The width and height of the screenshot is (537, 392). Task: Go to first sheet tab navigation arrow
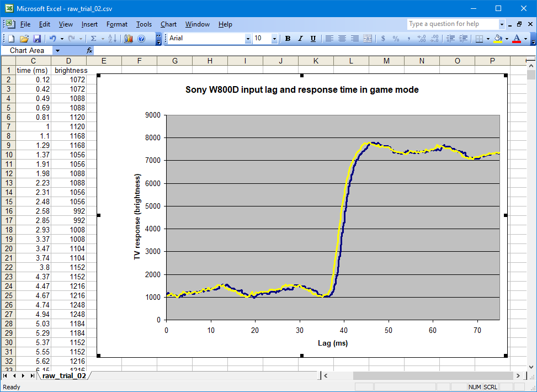tap(5, 375)
